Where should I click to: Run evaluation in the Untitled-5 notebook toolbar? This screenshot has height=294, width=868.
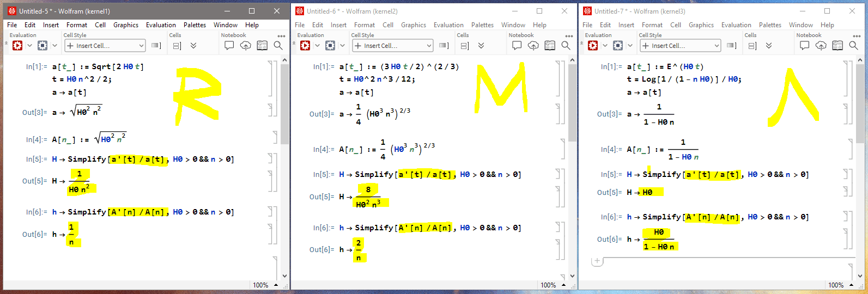click(17, 46)
